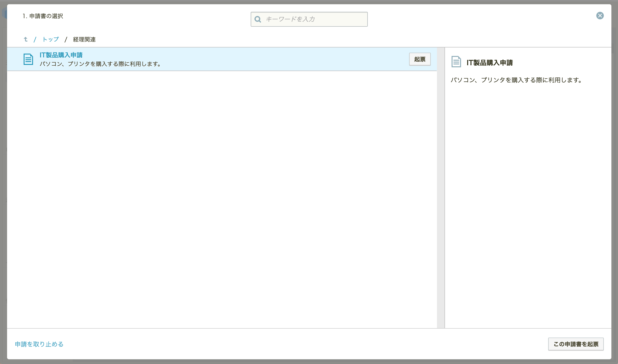Click 申請を取り止める link
The image size is (618, 364).
tap(39, 344)
